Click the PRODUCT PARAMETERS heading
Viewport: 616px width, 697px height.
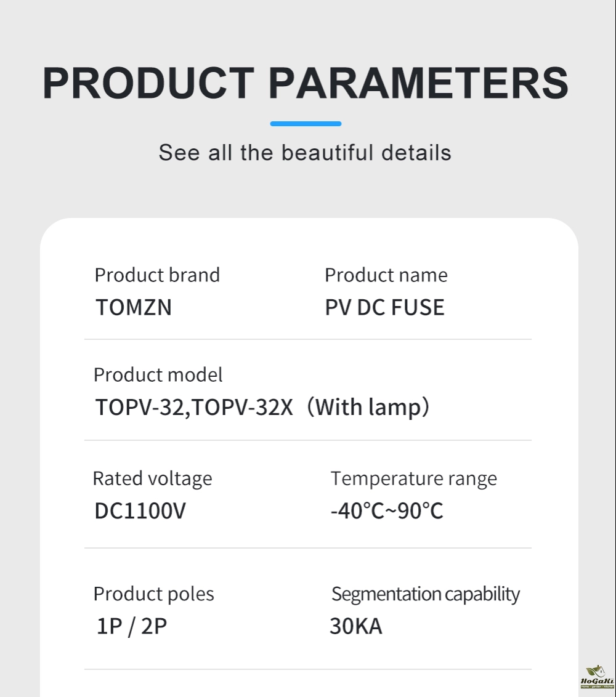(306, 82)
